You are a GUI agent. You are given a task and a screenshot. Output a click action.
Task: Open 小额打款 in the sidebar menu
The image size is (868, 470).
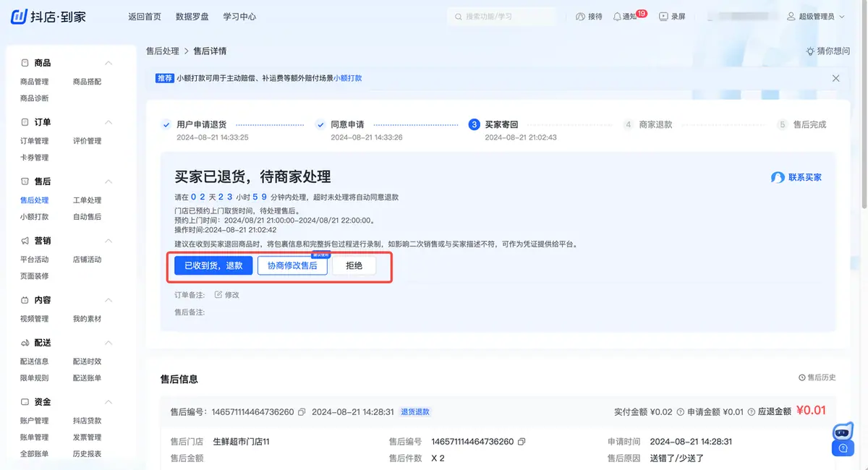[x=35, y=217]
